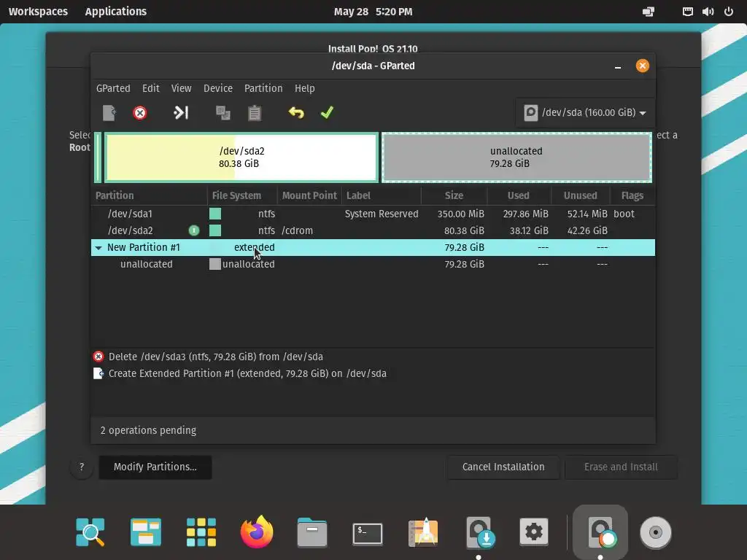Click the Size column header
This screenshot has width=747, height=560.
coord(454,195)
